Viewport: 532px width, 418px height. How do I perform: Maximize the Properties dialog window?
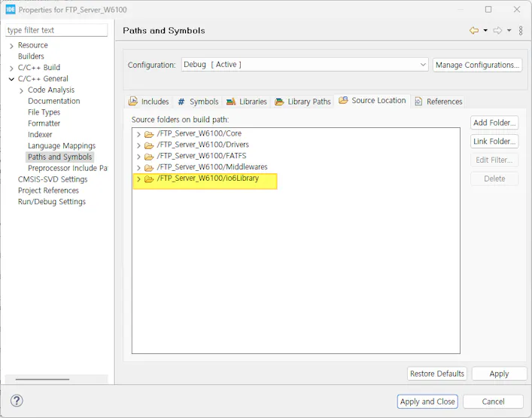pyautogui.click(x=488, y=10)
